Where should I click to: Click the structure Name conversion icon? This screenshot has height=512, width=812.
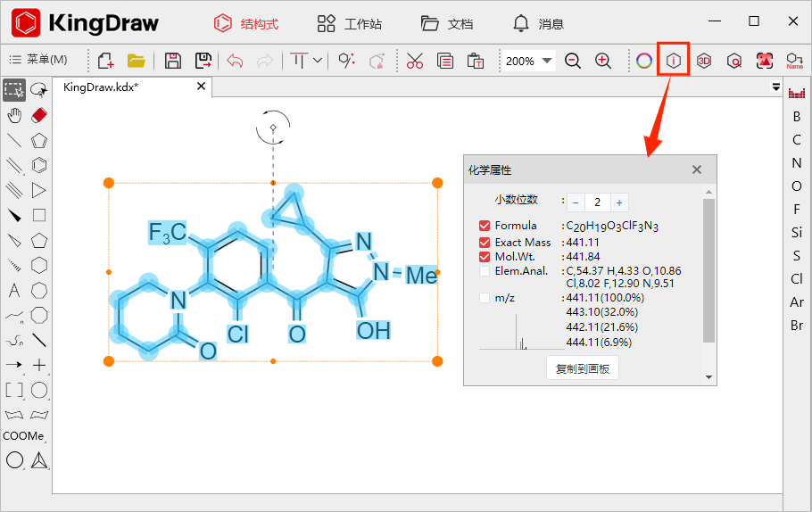tap(794, 61)
